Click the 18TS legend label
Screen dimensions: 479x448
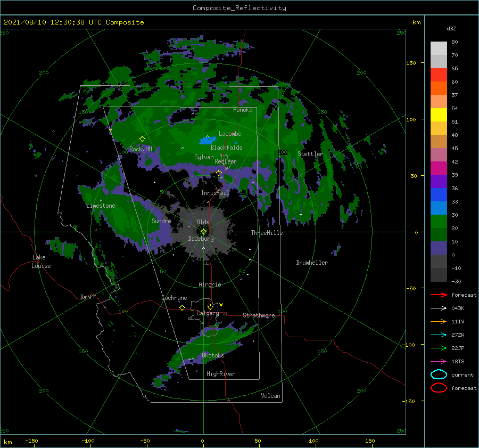point(458,362)
